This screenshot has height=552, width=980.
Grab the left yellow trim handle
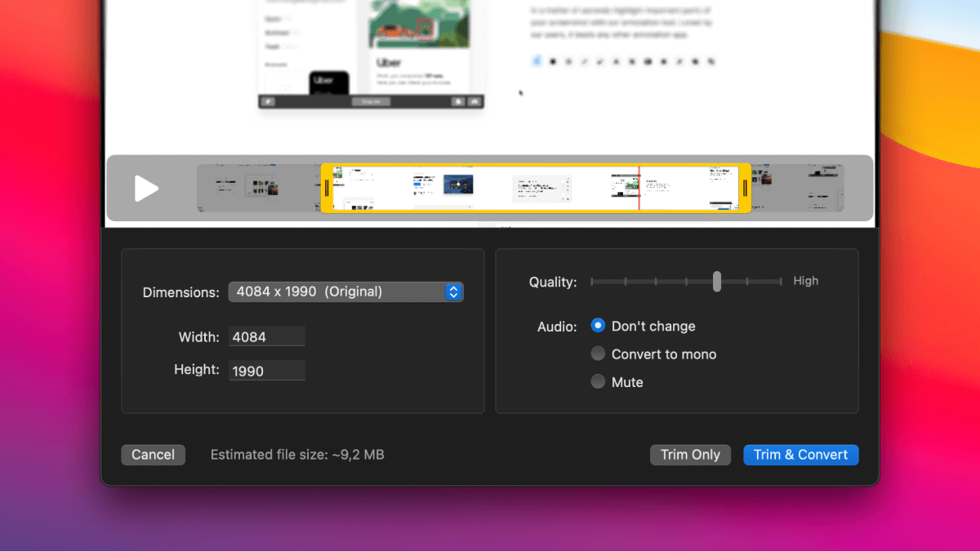tap(327, 189)
